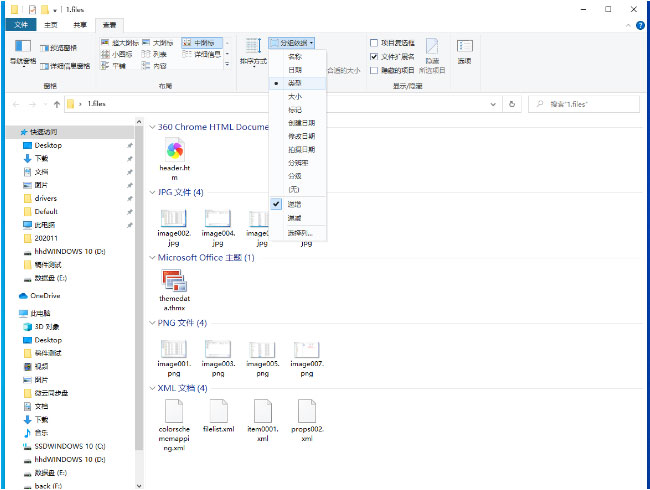Click 隐藏所选项目 hide selected items icon
The image size is (650, 490).
432,54
